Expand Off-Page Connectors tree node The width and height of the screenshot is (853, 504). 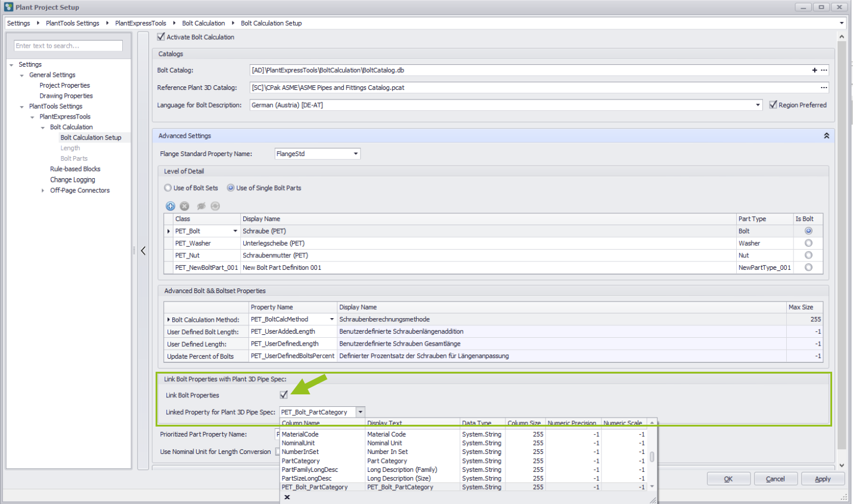click(x=43, y=191)
